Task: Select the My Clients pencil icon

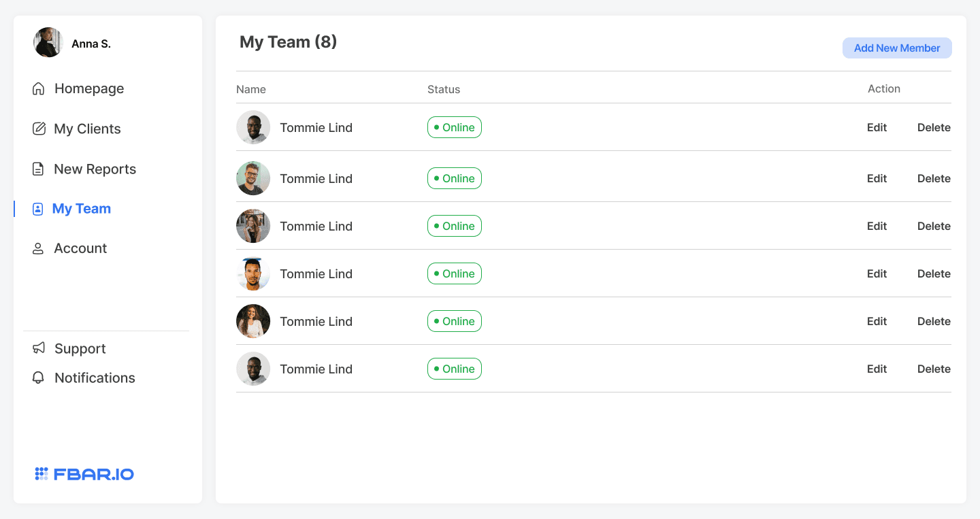Action: (39, 128)
